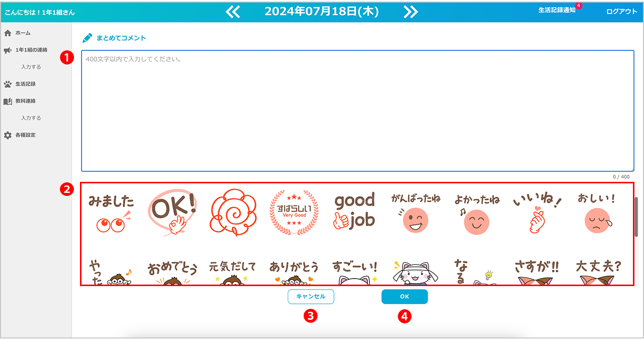Choose the good job thumbs-up stamp
This screenshot has height=340, width=644.
click(355, 214)
